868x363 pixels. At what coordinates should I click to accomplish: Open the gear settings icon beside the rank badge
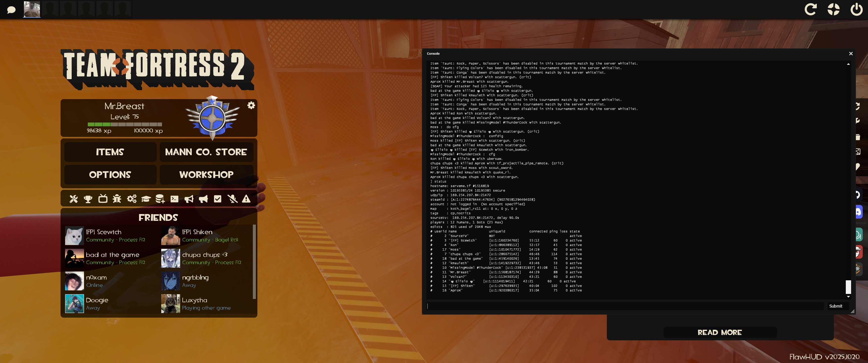(251, 105)
